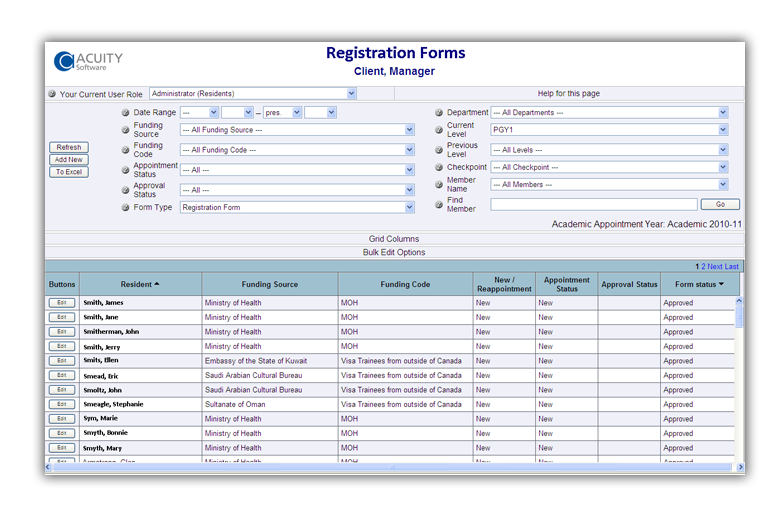Sort by New / Reappointment column header
Viewport: 782px width, 511px height.
pyautogui.click(x=504, y=284)
